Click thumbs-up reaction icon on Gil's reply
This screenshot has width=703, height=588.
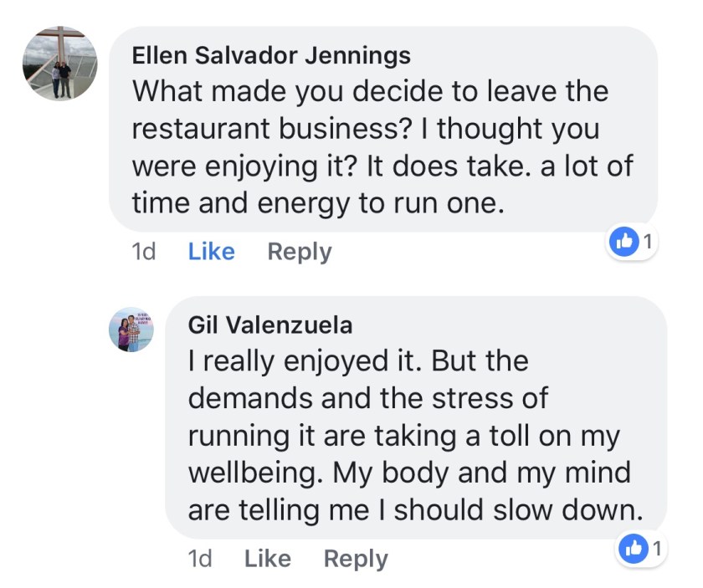634,549
